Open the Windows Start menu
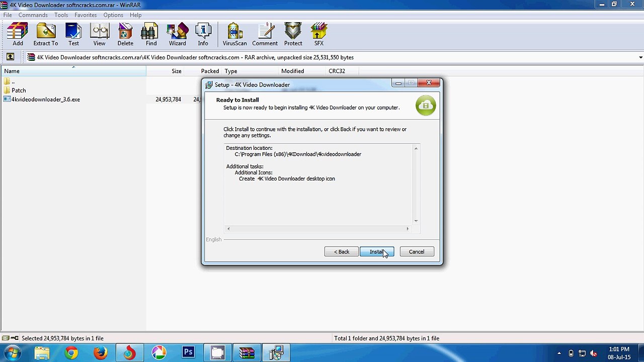The width and height of the screenshot is (644, 362). [13, 353]
